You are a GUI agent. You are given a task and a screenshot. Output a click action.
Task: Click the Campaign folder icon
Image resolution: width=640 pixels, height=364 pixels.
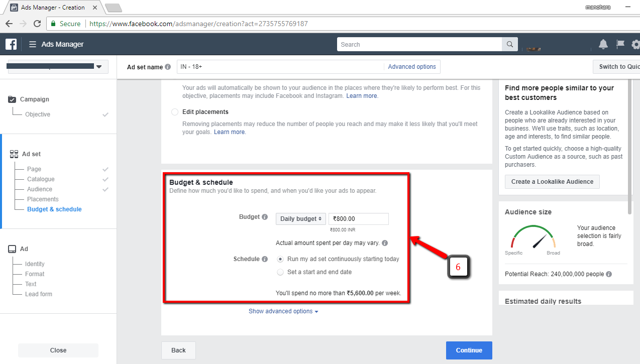[x=13, y=99]
